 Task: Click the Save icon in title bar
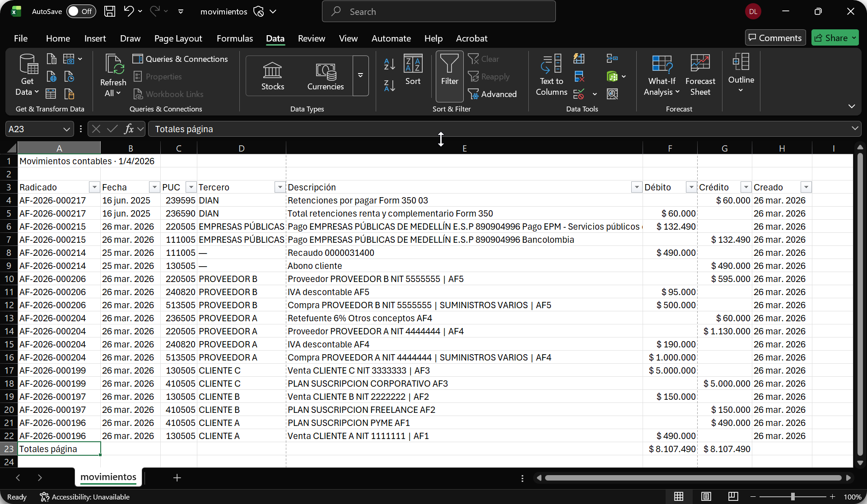coord(110,11)
